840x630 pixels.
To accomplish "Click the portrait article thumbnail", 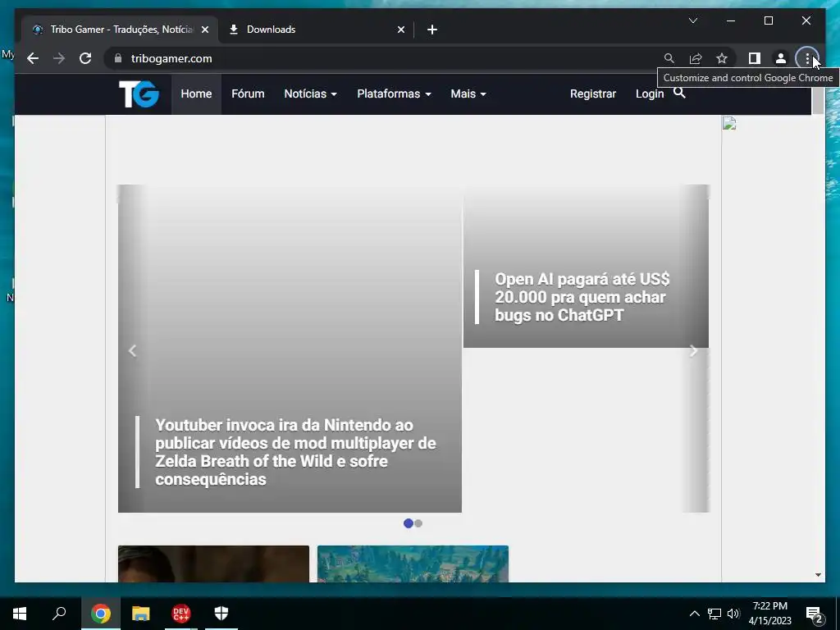I will point(213,564).
